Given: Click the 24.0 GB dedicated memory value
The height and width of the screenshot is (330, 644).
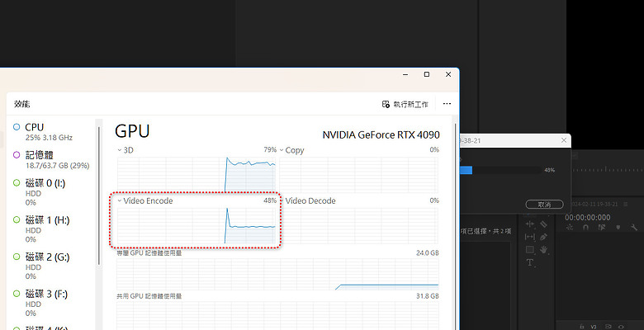Looking at the screenshot, I should point(427,252).
